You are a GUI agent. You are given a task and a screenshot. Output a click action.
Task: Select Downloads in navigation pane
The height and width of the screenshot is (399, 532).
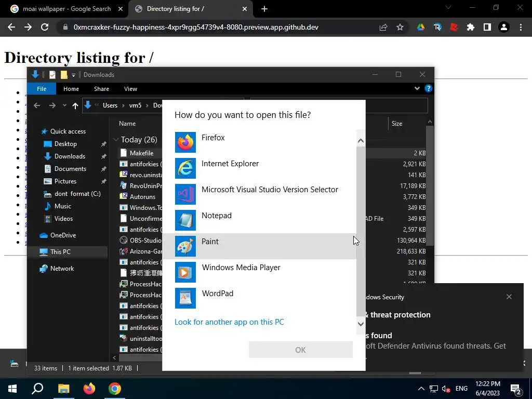click(70, 156)
